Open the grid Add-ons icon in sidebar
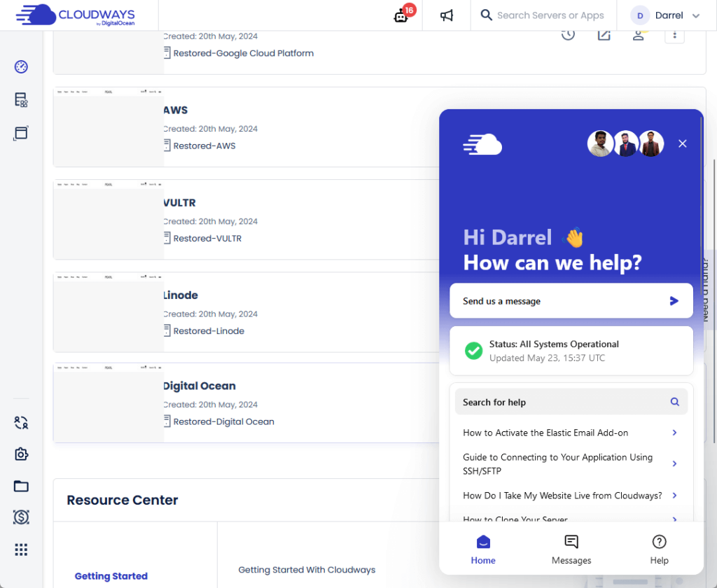The width and height of the screenshot is (717, 588). click(x=21, y=549)
